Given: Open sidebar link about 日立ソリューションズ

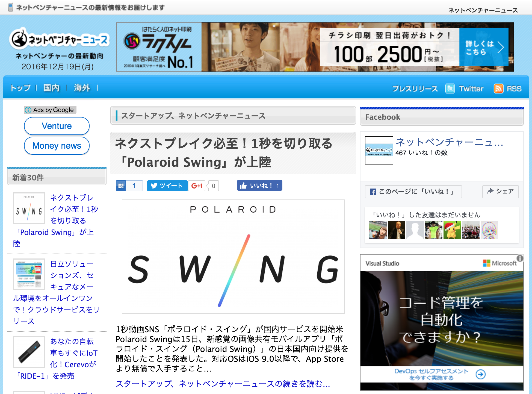Looking at the screenshot, I should [x=56, y=292].
